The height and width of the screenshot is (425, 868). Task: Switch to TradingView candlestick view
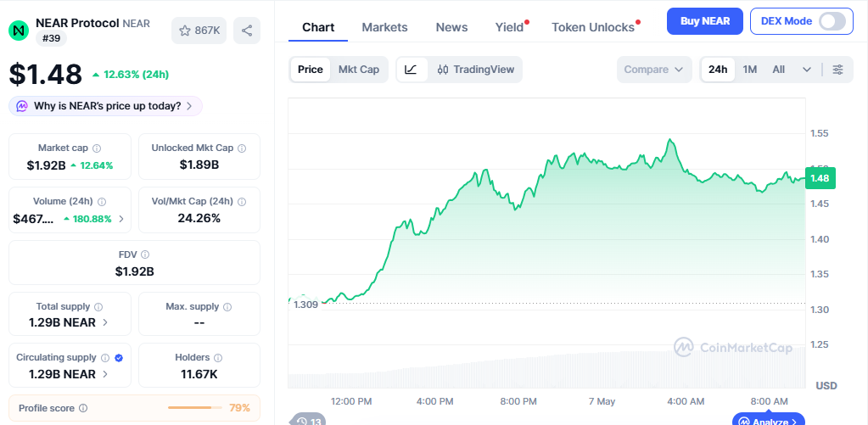475,70
